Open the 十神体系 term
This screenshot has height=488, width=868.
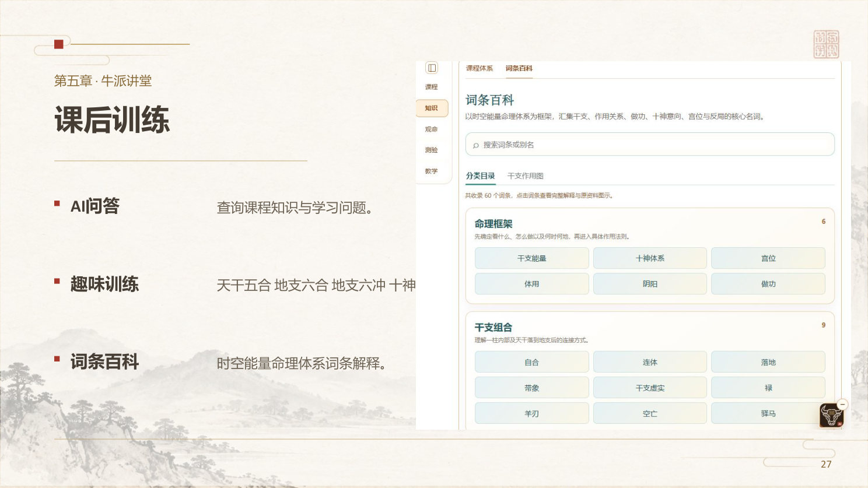(x=650, y=258)
